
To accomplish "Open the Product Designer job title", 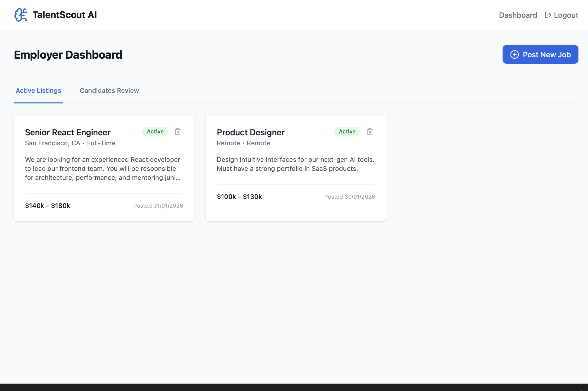I will pyautogui.click(x=250, y=132).
